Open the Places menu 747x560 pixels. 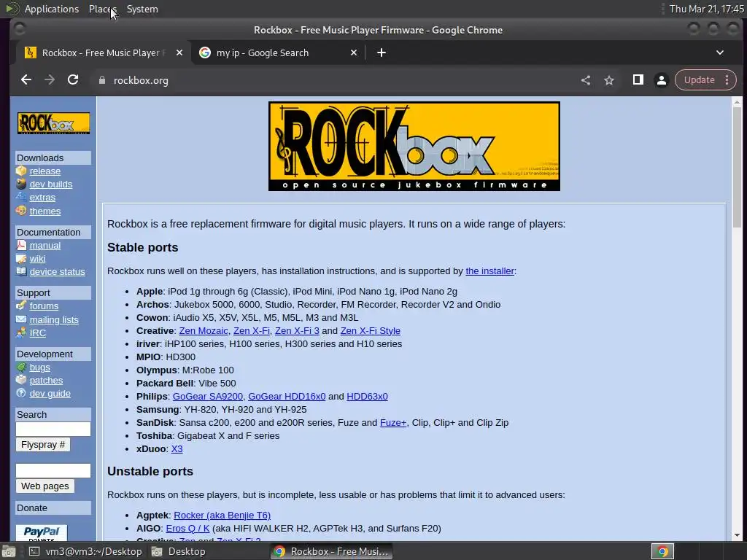(102, 9)
